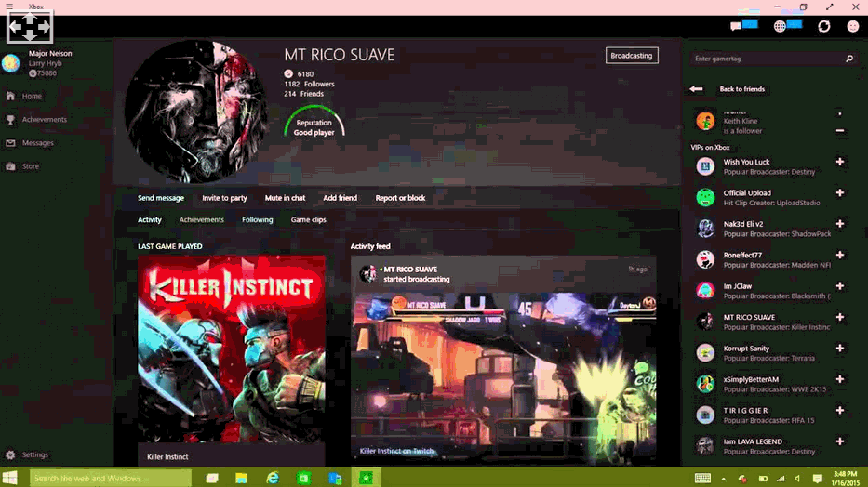This screenshot has width=868, height=487.
Task: Add Iam LAVA LEGEND with the plus icon
Action: [x=840, y=441]
